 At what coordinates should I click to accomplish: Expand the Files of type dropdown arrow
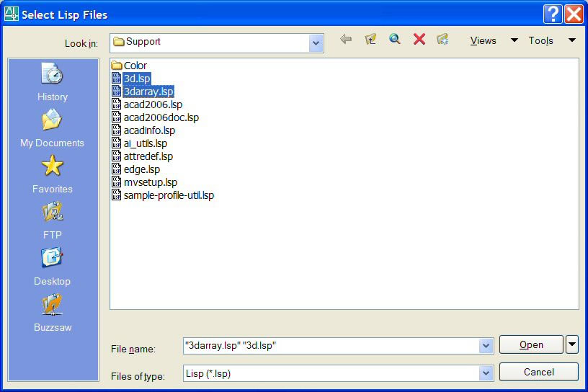tap(486, 373)
